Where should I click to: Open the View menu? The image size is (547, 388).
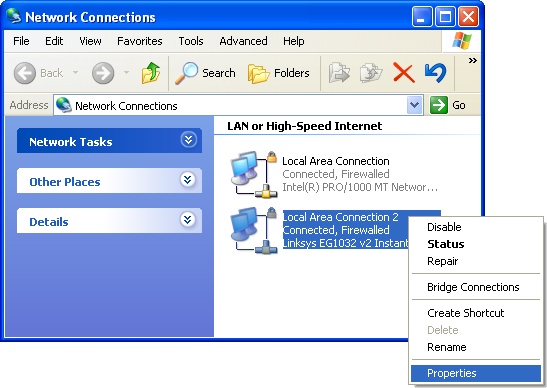[90, 41]
